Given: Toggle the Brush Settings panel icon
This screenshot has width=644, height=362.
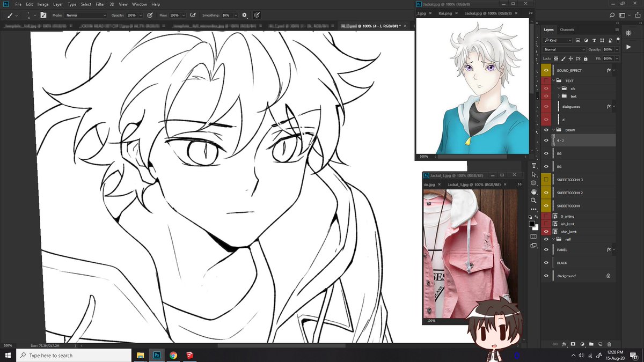Looking at the screenshot, I should [43, 15].
